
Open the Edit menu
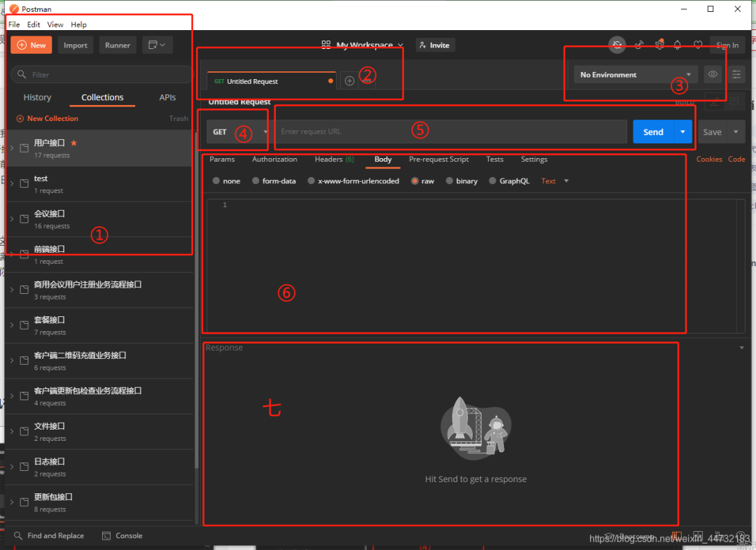point(34,24)
